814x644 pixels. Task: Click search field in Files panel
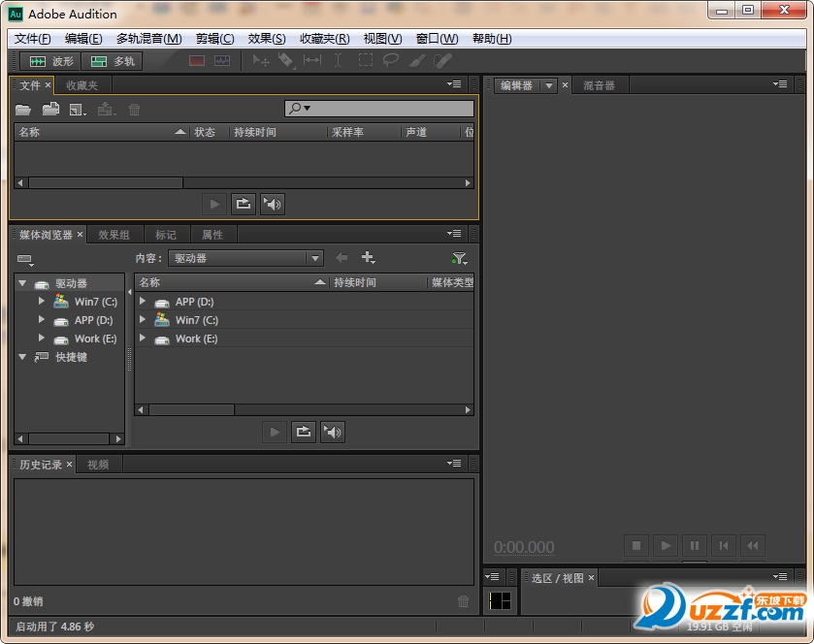pos(379,108)
